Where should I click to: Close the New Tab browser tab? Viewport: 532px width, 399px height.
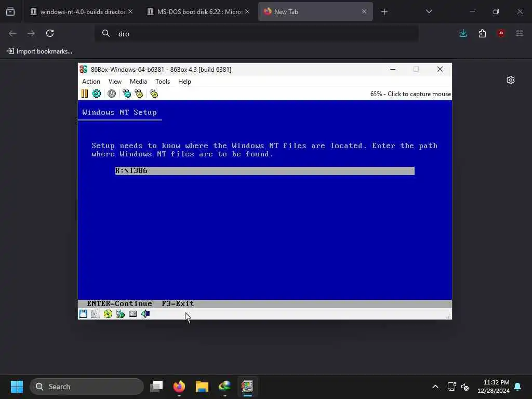click(364, 11)
